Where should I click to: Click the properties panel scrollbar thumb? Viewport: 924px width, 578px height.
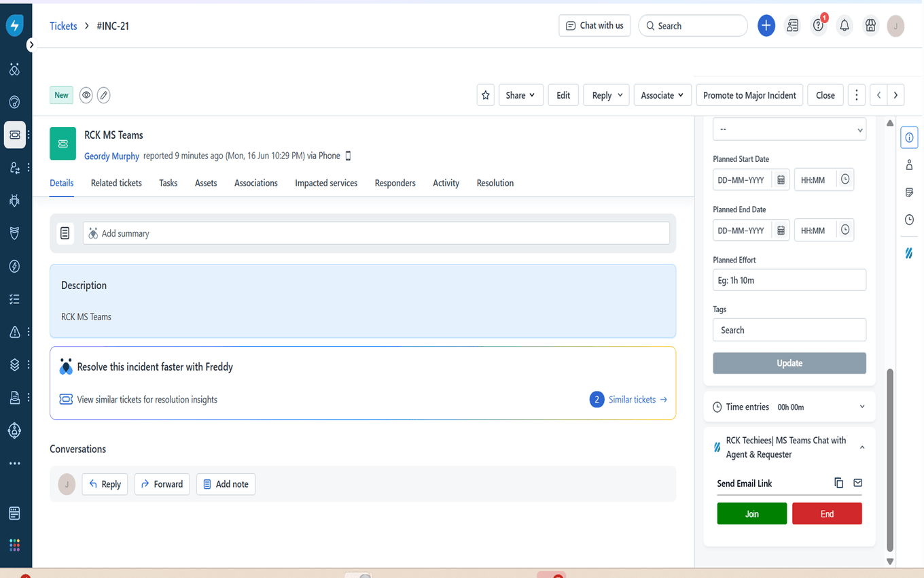click(x=890, y=460)
